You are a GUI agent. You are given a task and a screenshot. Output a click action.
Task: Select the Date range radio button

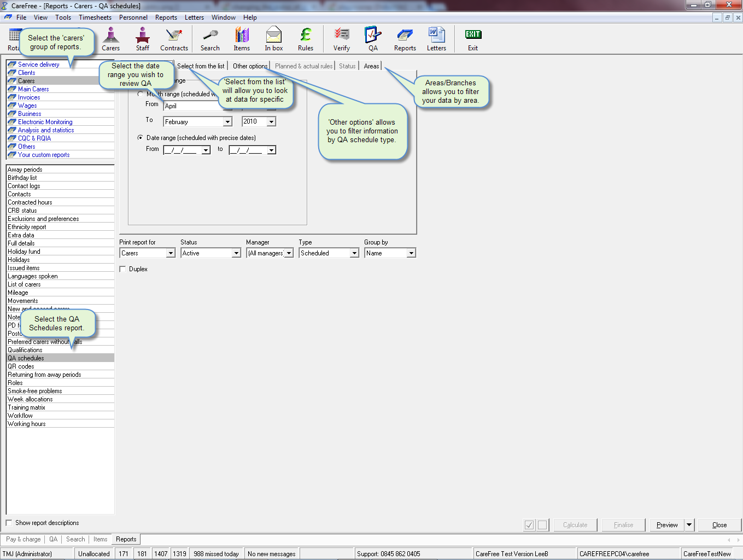141,138
